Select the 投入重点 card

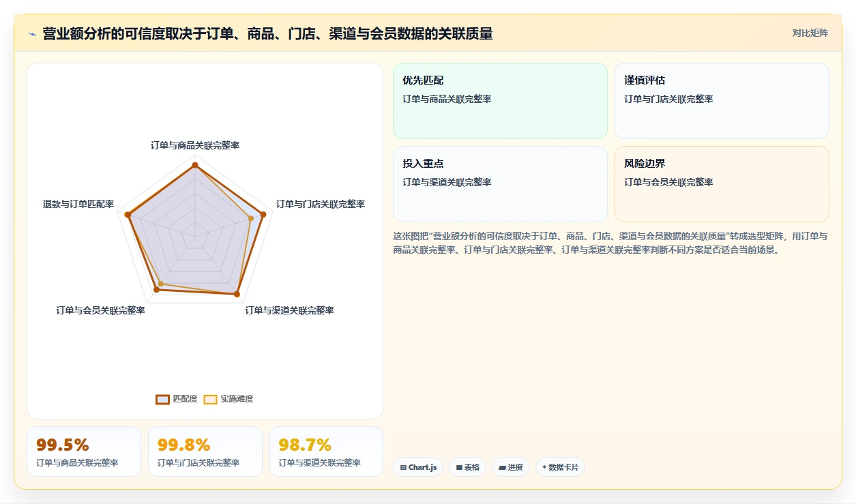coord(500,184)
